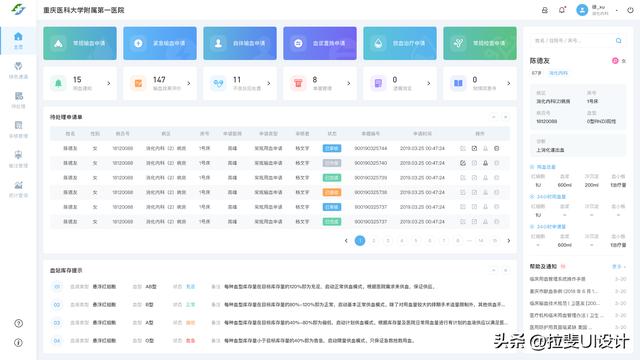Click the search magnifier icon in patient panel
This screenshot has width=640, height=360.
coord(618,40)
